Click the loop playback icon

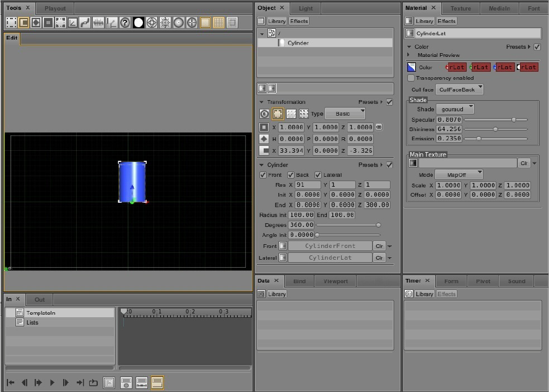click(93, 383)
